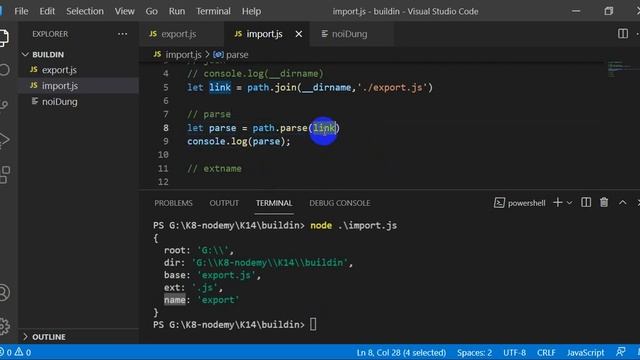640x360 pixels.
Task: Click the terminal prompt input cursor
Action: [x=313, y=324]
